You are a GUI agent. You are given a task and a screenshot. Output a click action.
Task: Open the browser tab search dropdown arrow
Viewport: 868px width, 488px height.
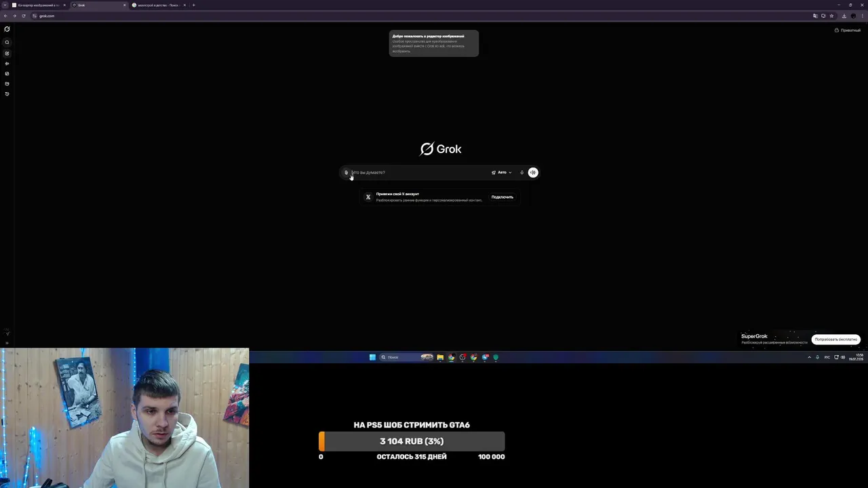[x=4, y=5]
